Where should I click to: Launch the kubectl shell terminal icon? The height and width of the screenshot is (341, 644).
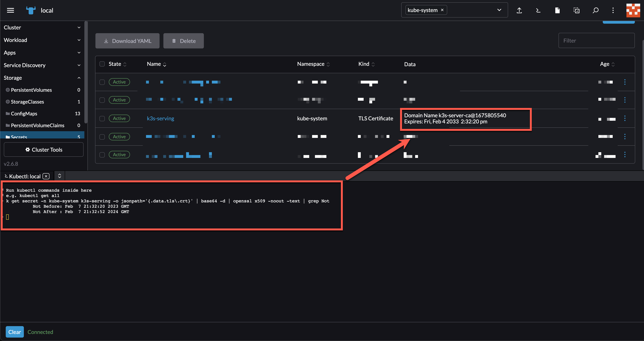coord(538,10)
